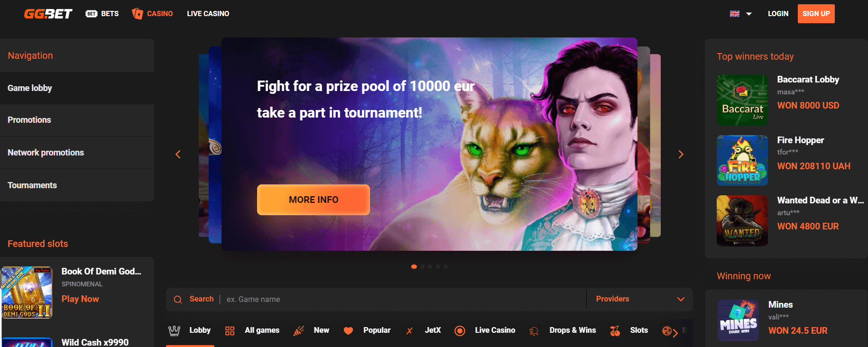This screenshot has height=347, width=868.
Task: Expand the Providers dropdown
Action: click(x=639, y=299)
